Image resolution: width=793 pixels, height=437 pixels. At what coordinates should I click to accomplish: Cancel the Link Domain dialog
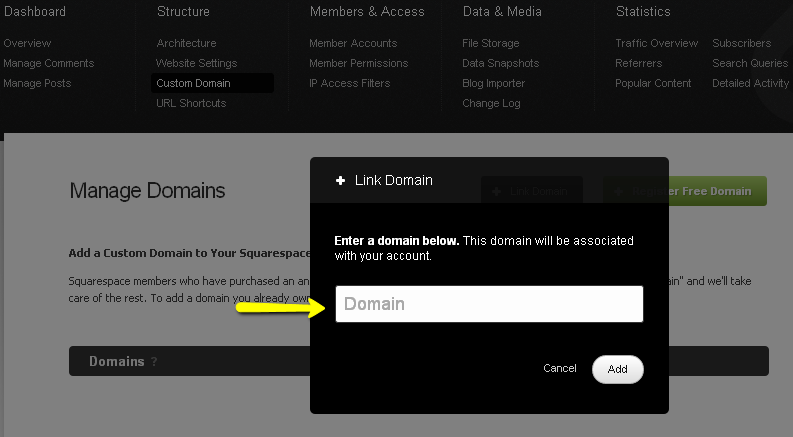coord(559,369)
